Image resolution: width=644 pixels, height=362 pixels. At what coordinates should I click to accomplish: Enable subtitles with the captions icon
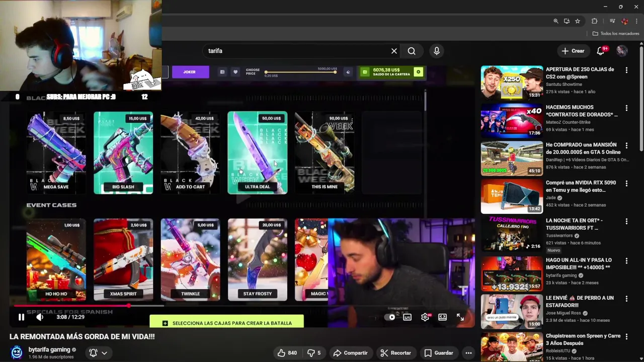click(x=407, y=317)
